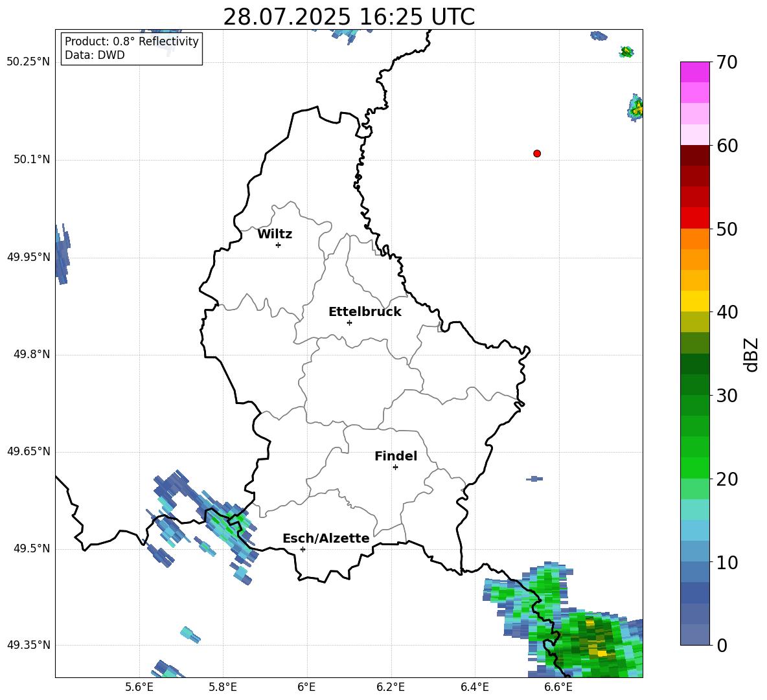
Task: Click the 49.35°N latitude label
Action: click(29, 645)
